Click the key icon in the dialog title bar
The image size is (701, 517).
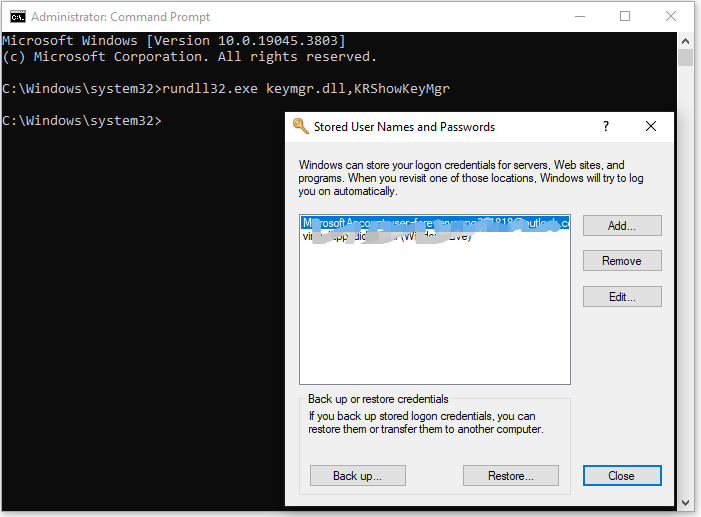tap(300, 127)
